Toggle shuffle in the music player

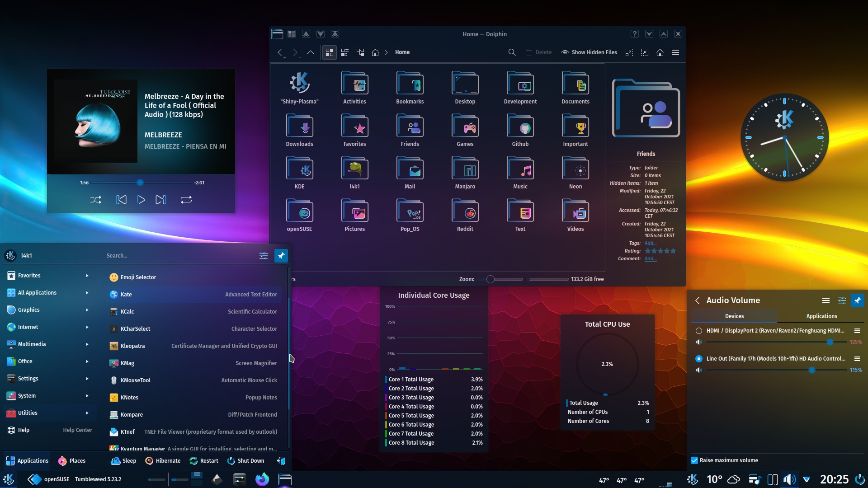[x=95, y=200]
